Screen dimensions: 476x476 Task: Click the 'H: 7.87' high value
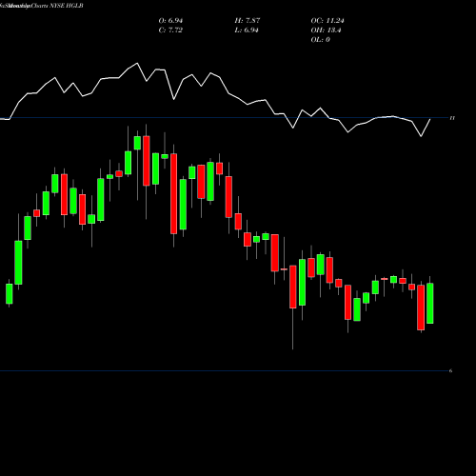pyautogui.click(x=248, y=21)
